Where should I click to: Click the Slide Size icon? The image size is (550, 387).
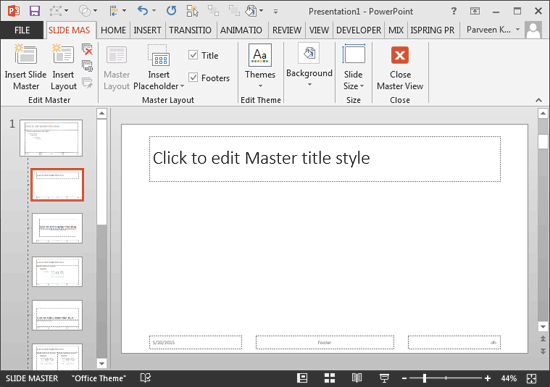point(354,54)
